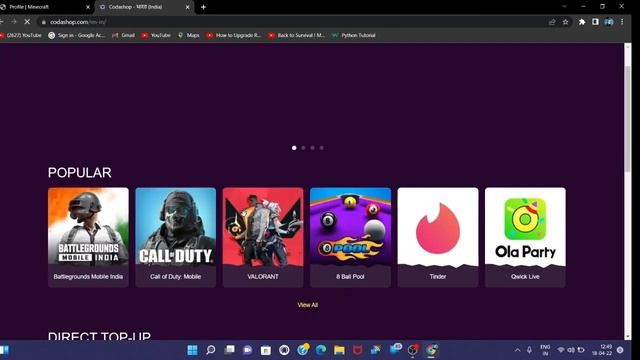Open the tab search chevron
Screen dimensions: 640x360
[564, 7]
